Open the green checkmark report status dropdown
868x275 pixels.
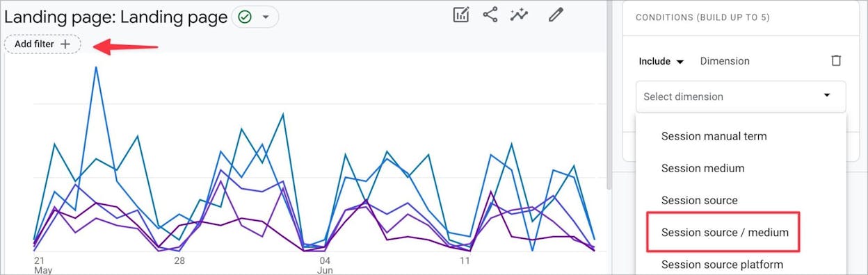(x=255, y=17)
